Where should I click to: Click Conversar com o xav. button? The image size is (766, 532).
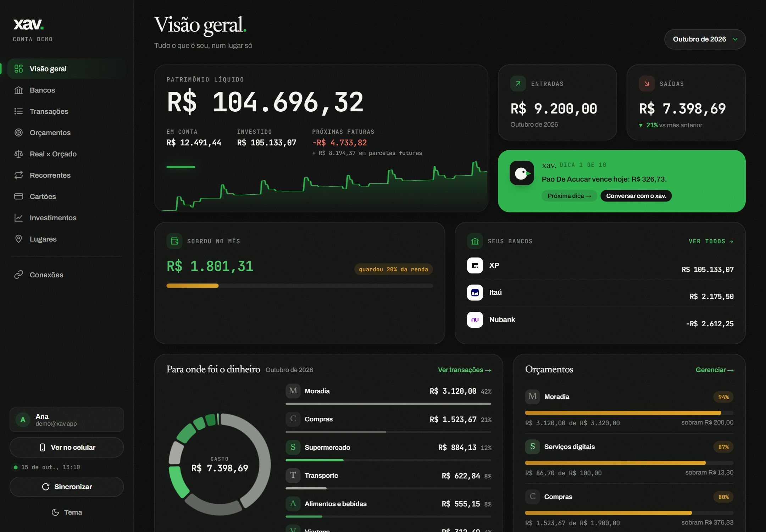click(636, 196)
